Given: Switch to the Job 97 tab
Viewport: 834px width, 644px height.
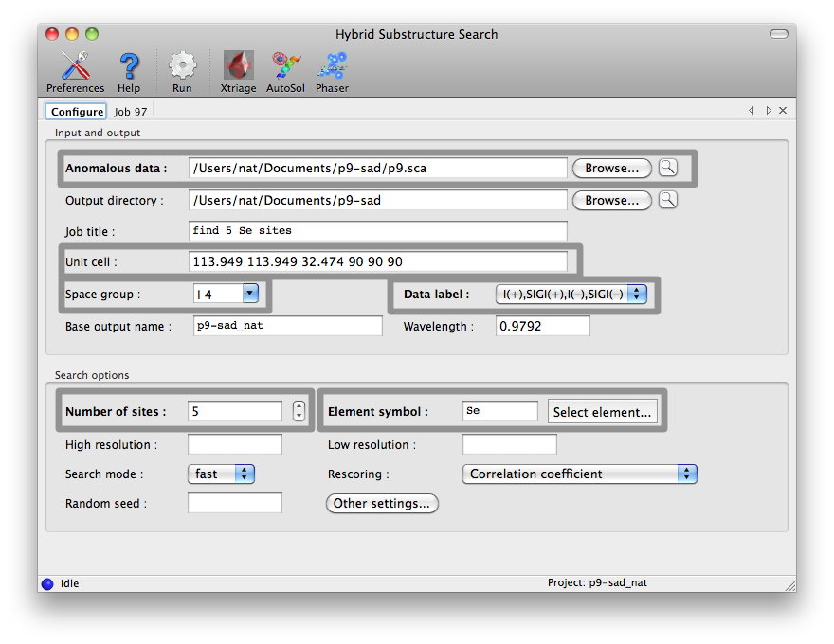Looking at the screenshot, I should coord(131,111).
